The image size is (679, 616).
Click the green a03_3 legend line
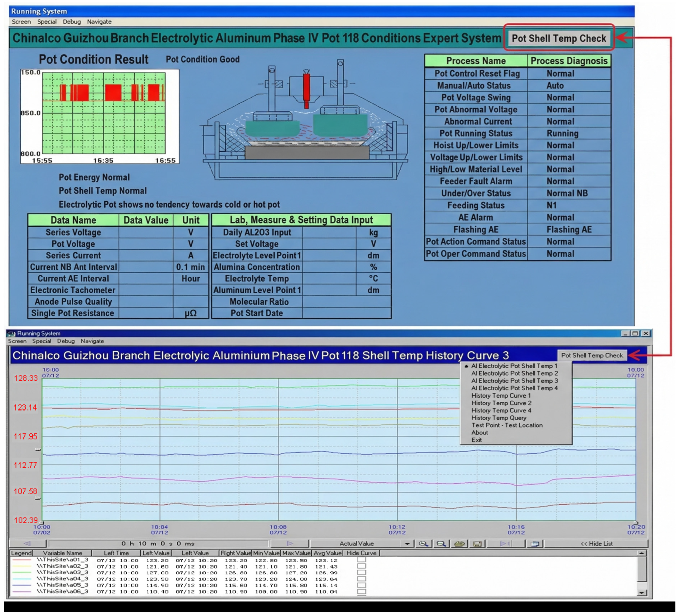tap(22, 573)
